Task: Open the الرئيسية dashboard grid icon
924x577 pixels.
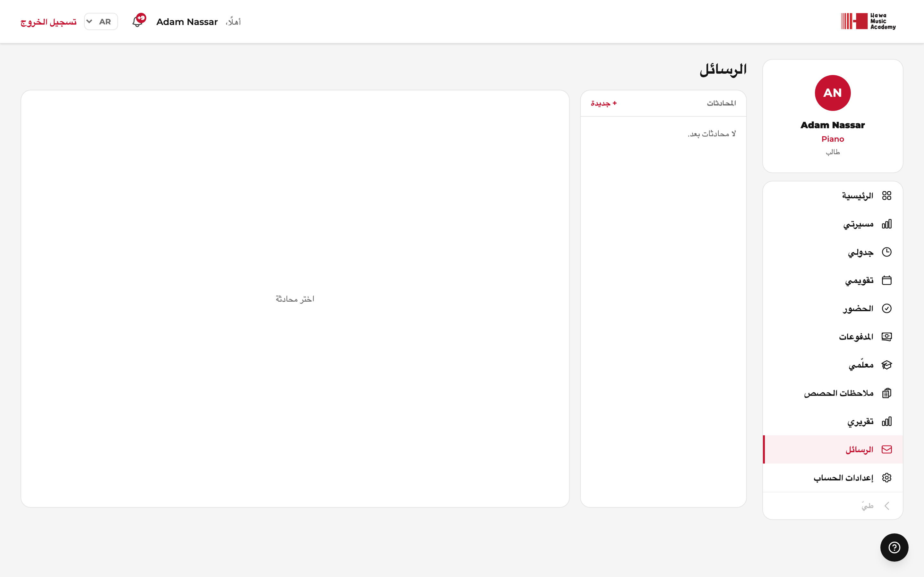Action: point(886,196)
